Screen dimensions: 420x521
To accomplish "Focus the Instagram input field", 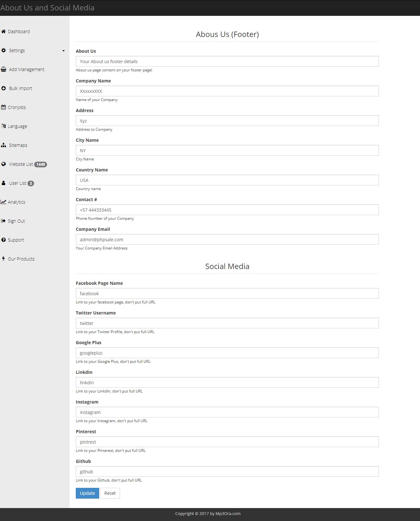I will (227, 412).
